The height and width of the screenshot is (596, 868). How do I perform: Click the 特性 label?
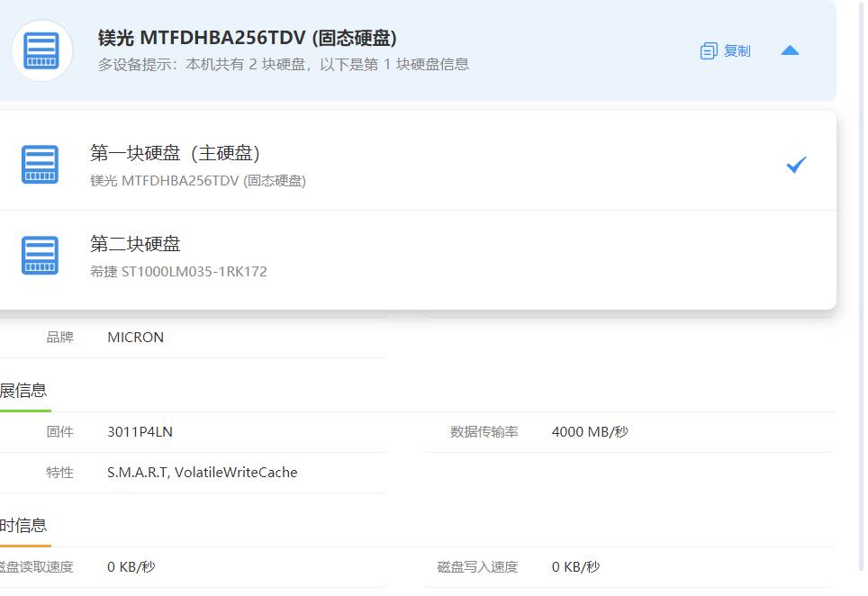pyautogui.click(x=59, y=473)
